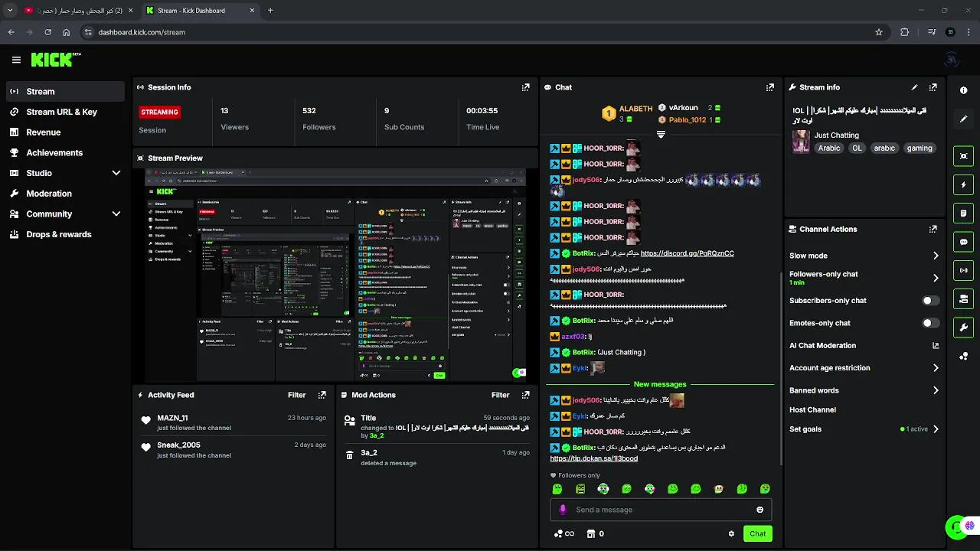Click the Stream Preview video thumbnail
This screenshot has width=980, height=551.
(335, 275)
